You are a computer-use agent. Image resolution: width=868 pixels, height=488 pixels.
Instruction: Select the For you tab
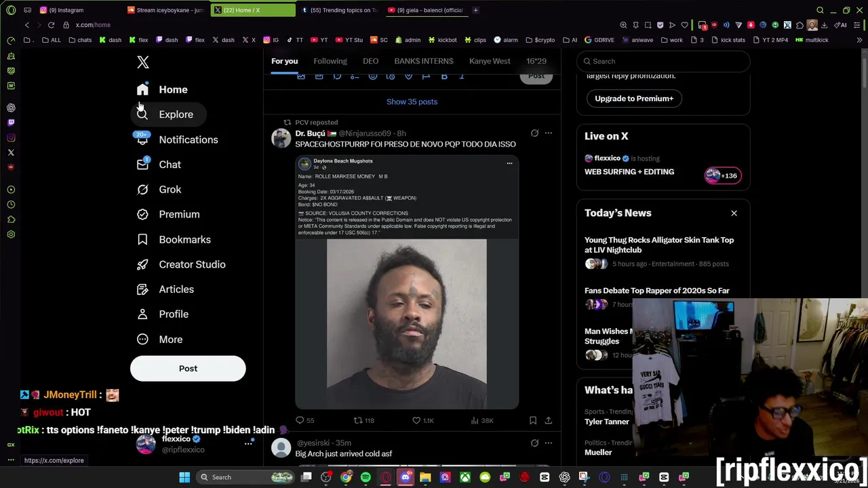pyautogui.click(x=285, y=61)
